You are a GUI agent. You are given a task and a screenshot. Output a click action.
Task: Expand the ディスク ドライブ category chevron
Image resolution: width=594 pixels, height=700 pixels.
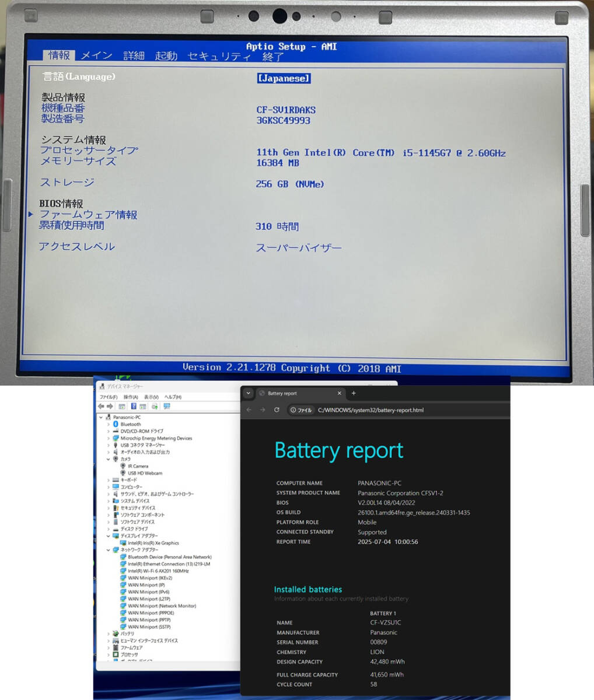[x=109, y=529]
